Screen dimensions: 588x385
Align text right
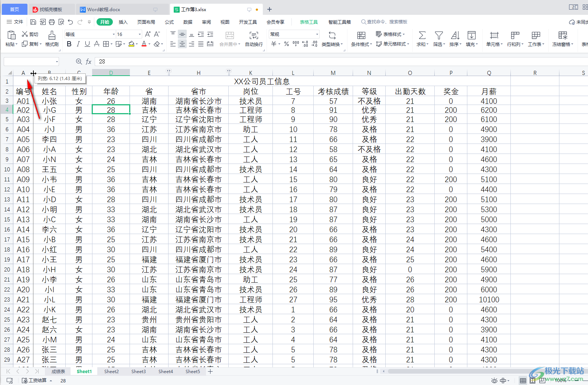coord(192,44)
